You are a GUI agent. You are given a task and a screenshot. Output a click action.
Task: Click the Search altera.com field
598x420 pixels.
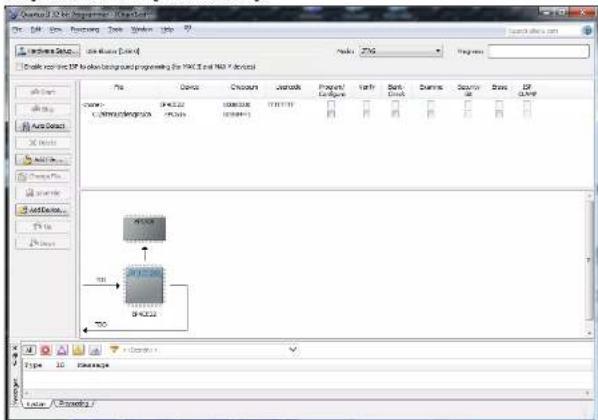(x=541, y=31)
